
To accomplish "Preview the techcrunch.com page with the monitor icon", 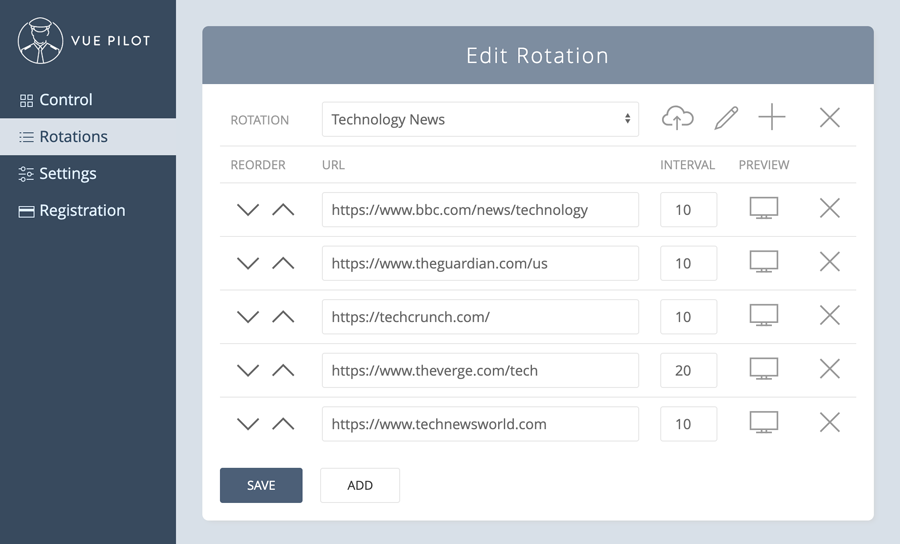I will (764, 315).
